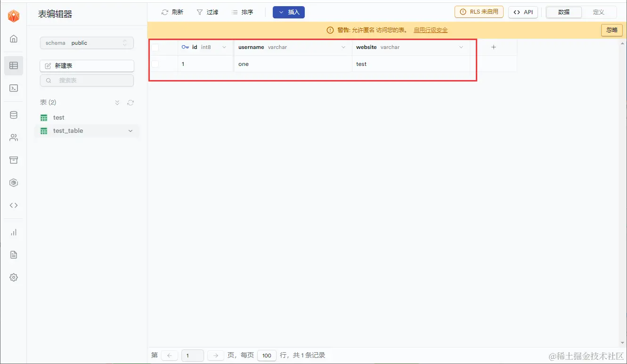627x364 pixels.
Task: Open the schema public dropdown
Action: (87, 43)
